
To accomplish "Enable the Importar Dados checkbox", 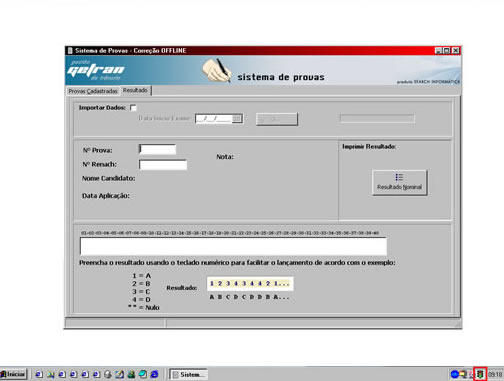I will (133, 108).
